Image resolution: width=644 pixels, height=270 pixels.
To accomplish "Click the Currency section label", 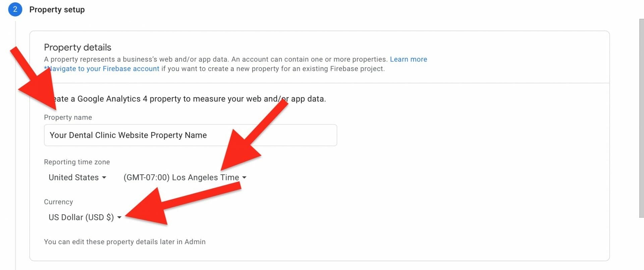I will click(58, 202).
